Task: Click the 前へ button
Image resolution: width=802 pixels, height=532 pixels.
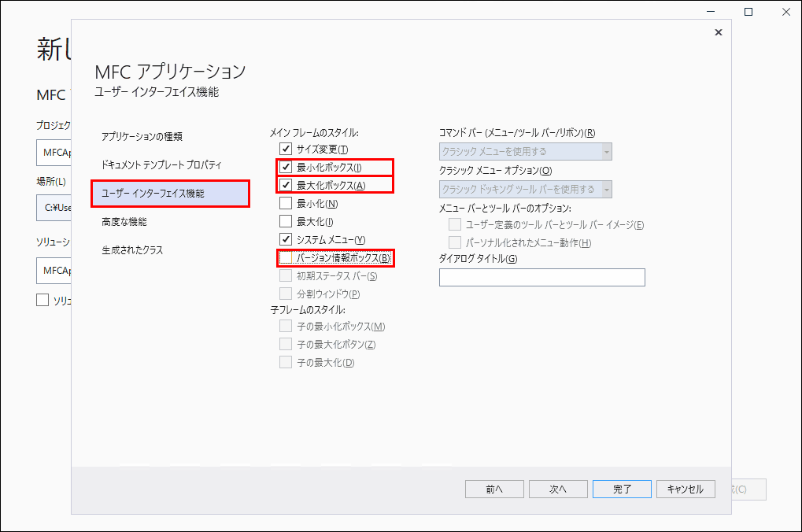Action: pyautogui.click(x=494, y=489)
